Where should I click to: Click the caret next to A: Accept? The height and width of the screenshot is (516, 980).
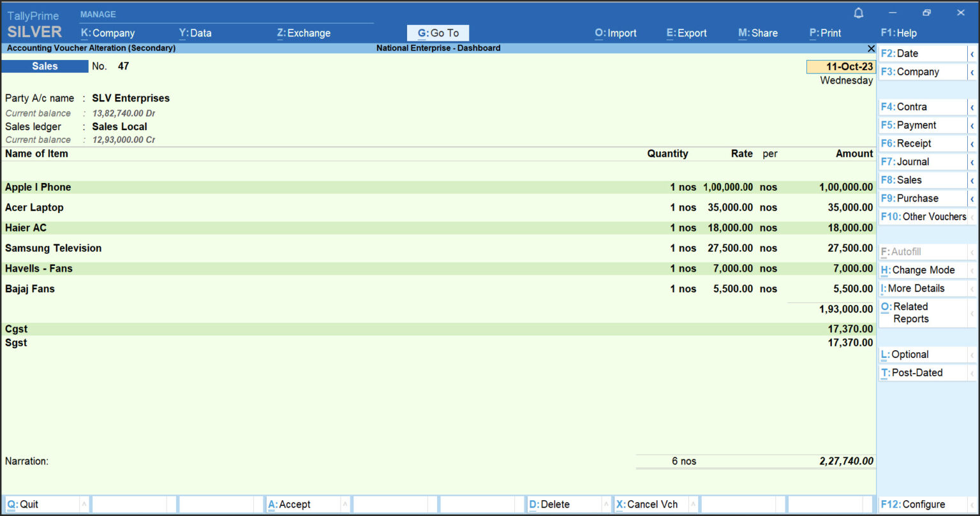tap(345, 505)
